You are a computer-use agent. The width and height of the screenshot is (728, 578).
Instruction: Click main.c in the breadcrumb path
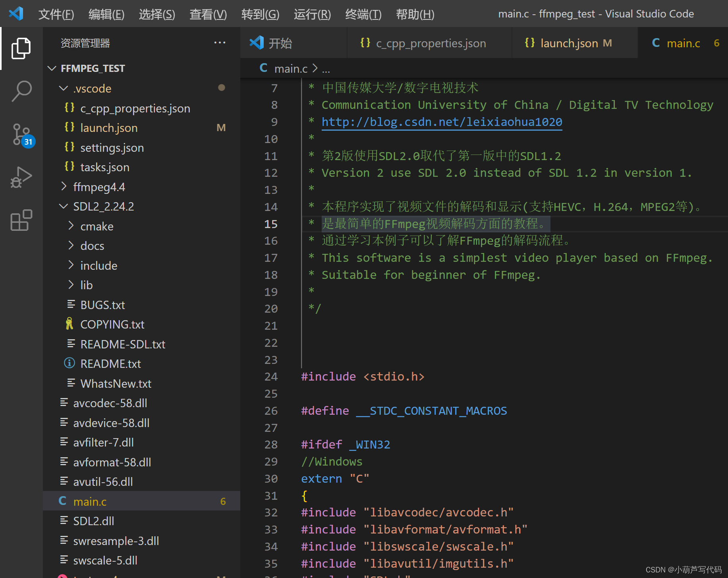[x=291, y=69]
